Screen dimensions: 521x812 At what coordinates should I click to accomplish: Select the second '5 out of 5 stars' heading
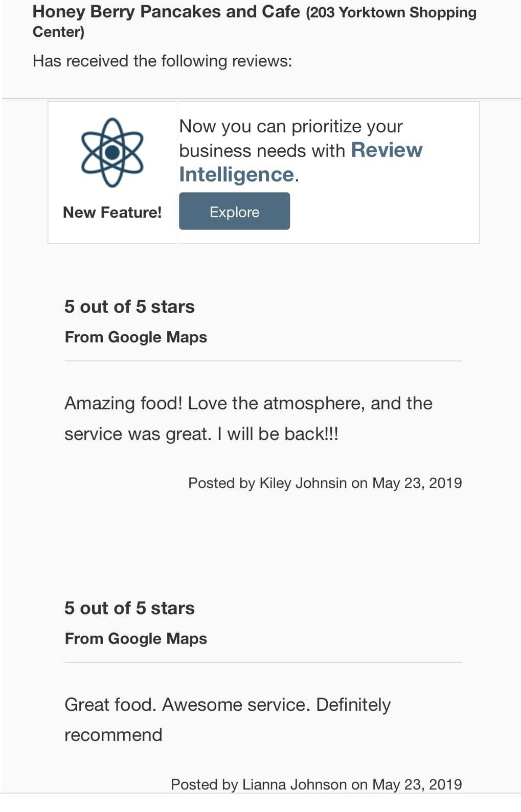point(129,608)
